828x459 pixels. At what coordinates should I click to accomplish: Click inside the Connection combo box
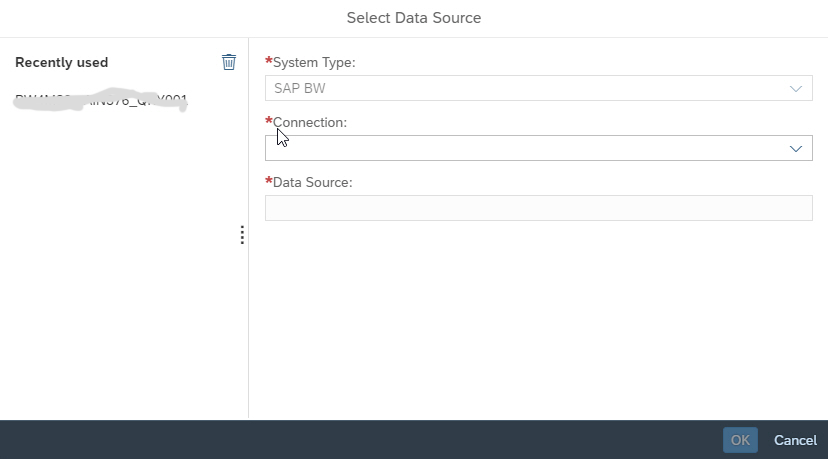click(x=520, y=148)
